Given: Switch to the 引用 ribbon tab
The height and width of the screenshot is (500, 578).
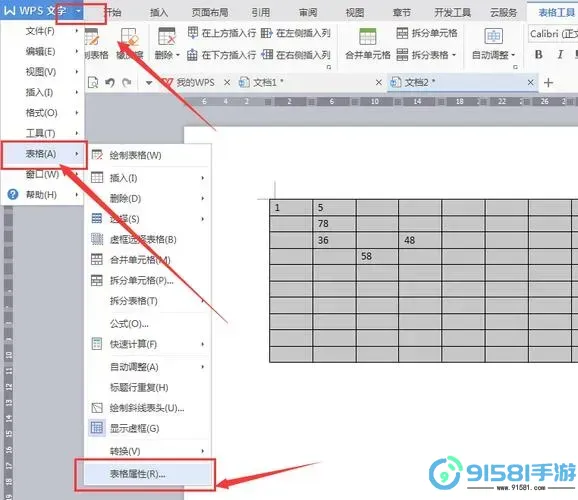Looking at the screenshot, I should tap(261, 12).
